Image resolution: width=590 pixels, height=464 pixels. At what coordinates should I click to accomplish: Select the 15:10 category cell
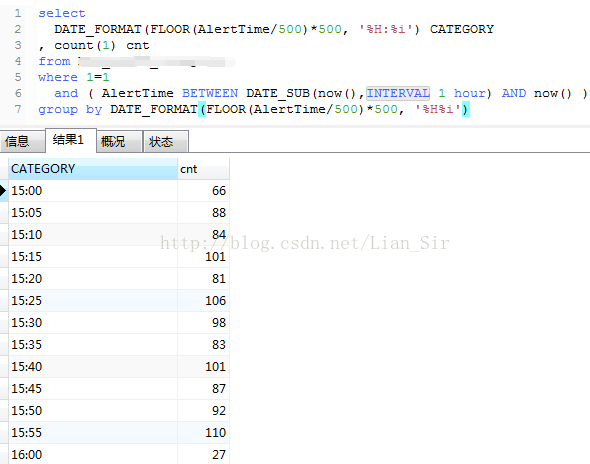click(93, 234)
